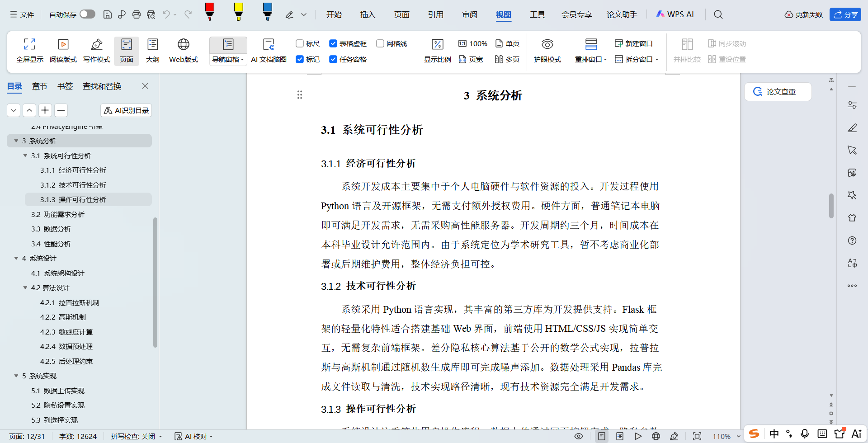The height and width of the screenshot is (443, 868).
Task: Click the more options ellipsis in sidebar
Action: (852, 286)
